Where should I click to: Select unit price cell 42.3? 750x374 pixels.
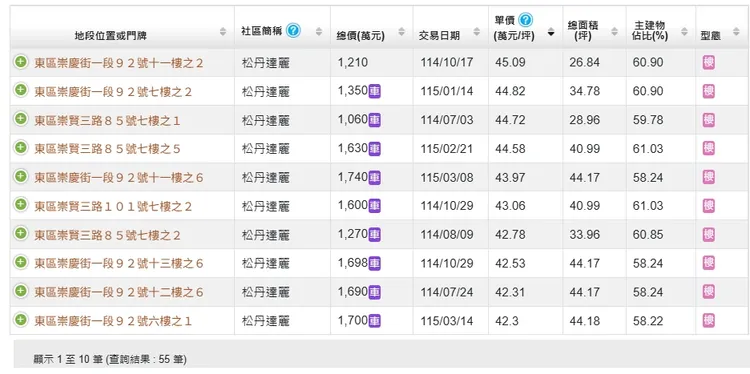click(507, 321)
